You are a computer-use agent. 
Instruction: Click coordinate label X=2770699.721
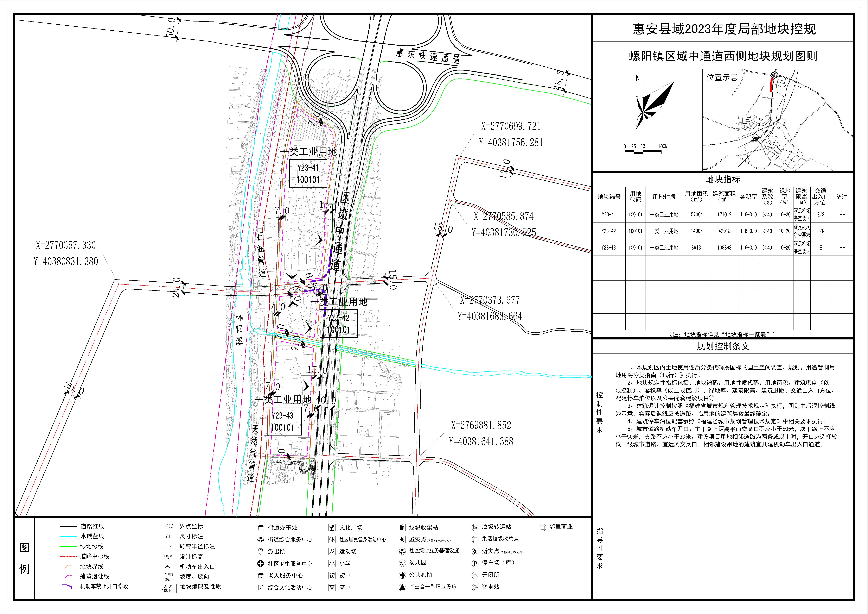coord(511,126)
